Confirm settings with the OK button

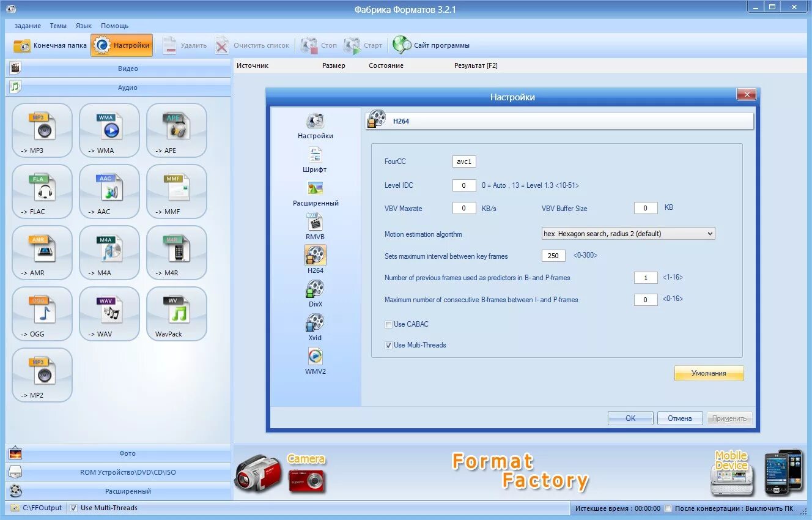pos(630,418)
